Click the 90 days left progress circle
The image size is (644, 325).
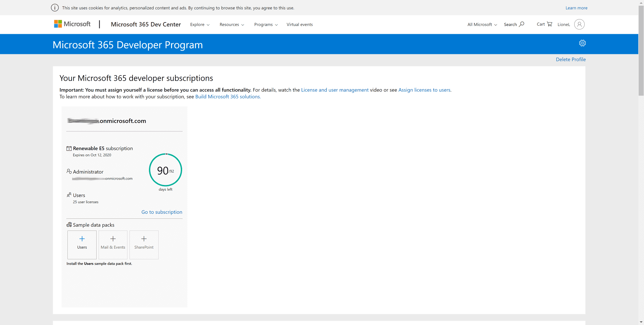[165, 170]
